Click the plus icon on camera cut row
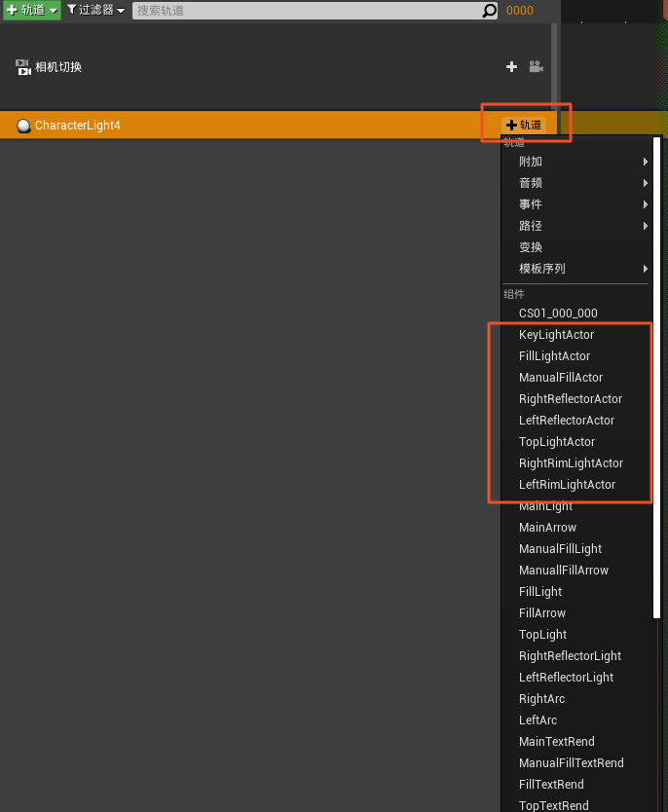668x812 pixels. point(512,67)
